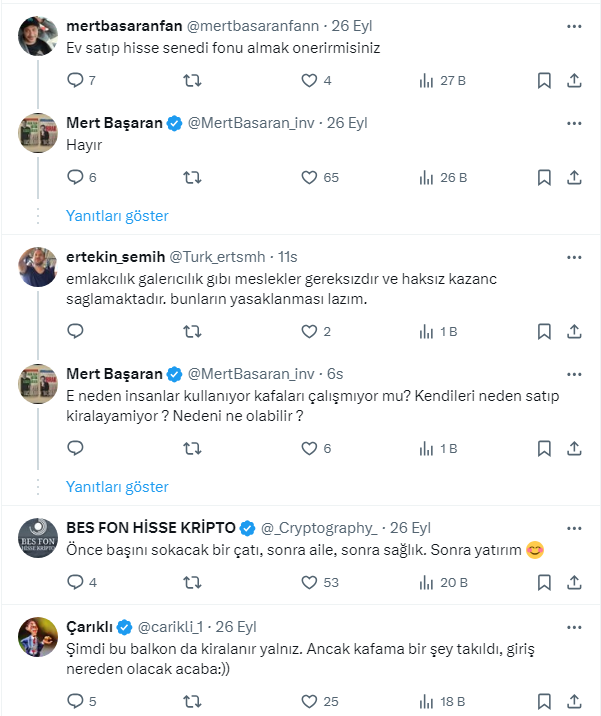Bookmark the BES FON HİSSE KRİPTO tweet
The height and width of the screenshot is (716, 601).
coord(544,583)
